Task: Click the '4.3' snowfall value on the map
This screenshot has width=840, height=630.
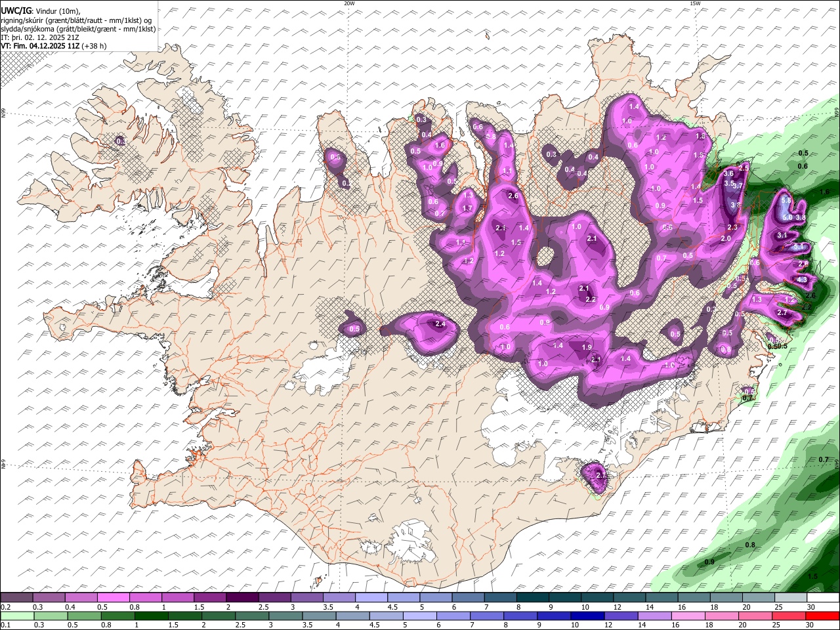Action: click(802, 280)
